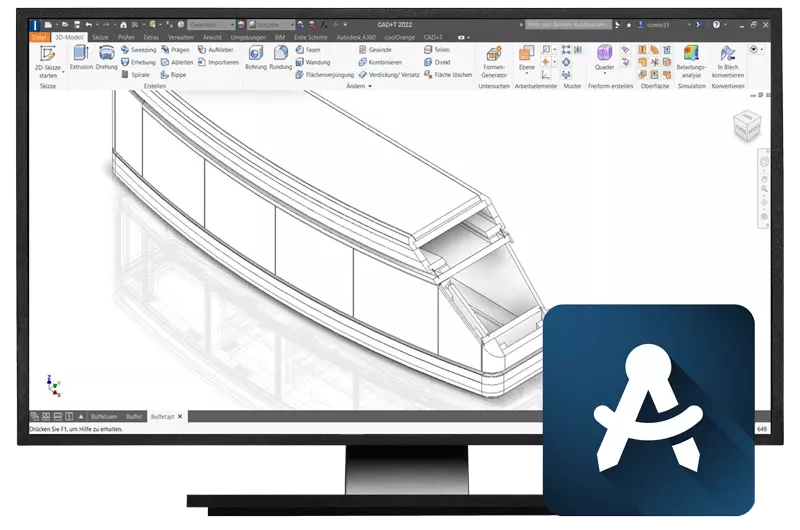Switch to the Skizze ribbon tab

(x=100, y=37)
